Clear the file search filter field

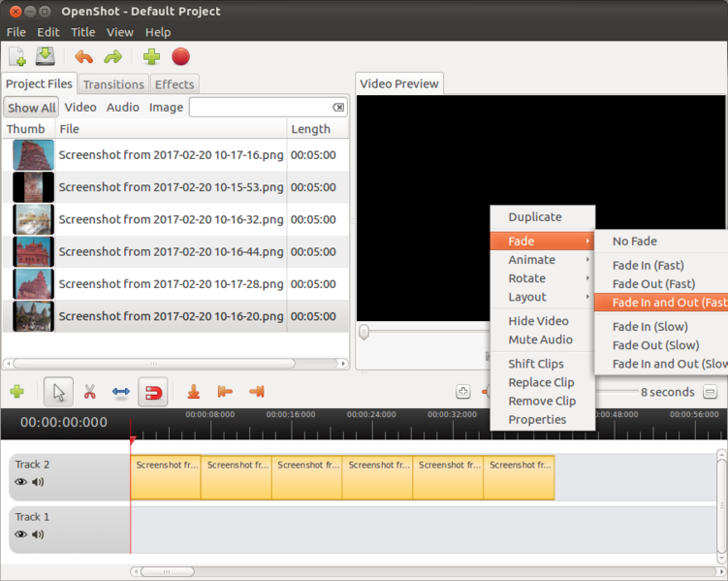(x=338, y=108)
